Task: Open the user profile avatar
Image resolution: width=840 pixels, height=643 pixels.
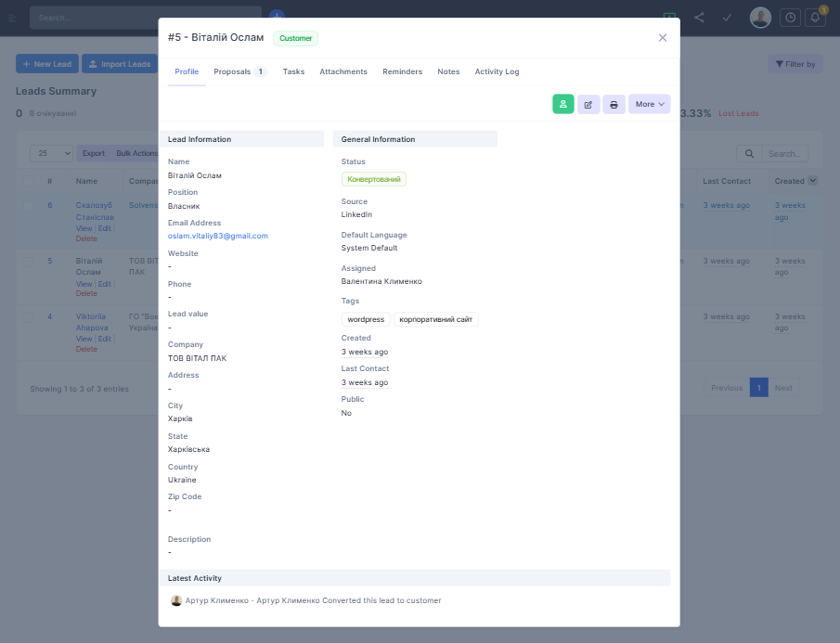Action: [760, 18]
